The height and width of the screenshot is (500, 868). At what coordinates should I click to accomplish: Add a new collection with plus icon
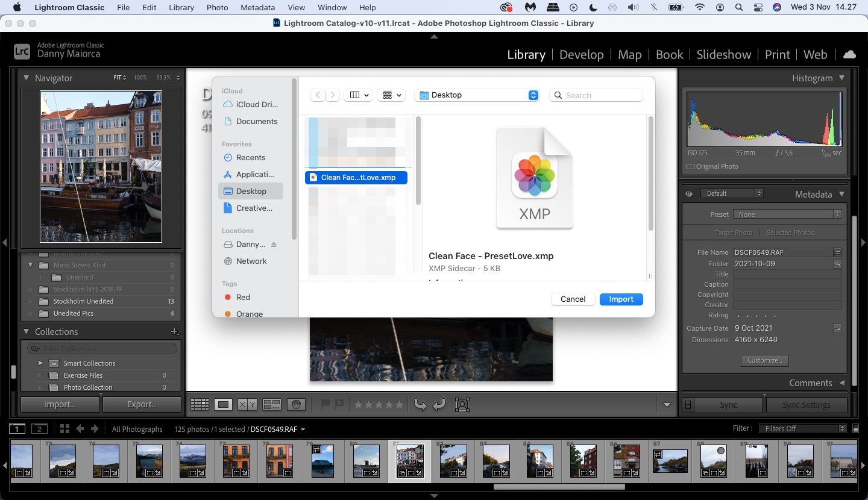[175, 331]
